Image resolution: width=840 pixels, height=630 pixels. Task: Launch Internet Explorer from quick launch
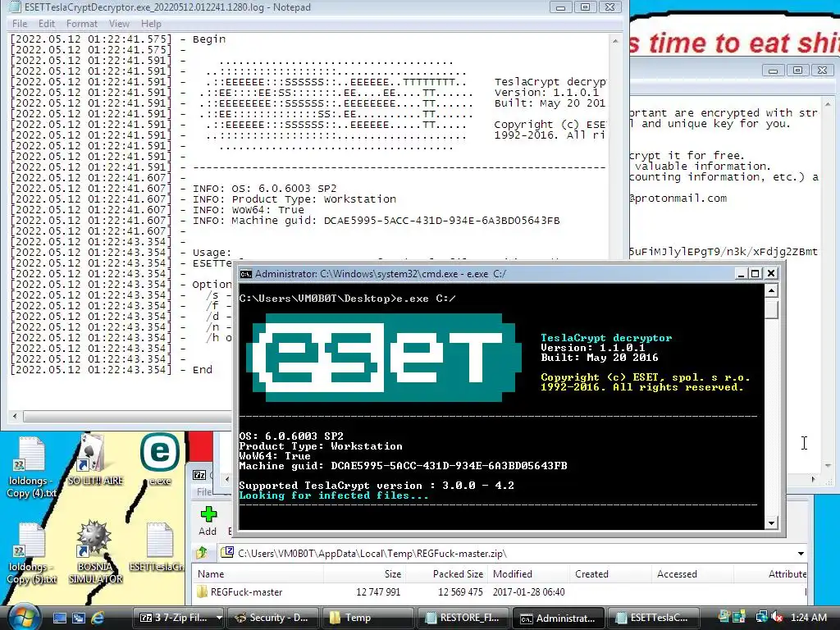pyautogui.click(x=98, y=618)
